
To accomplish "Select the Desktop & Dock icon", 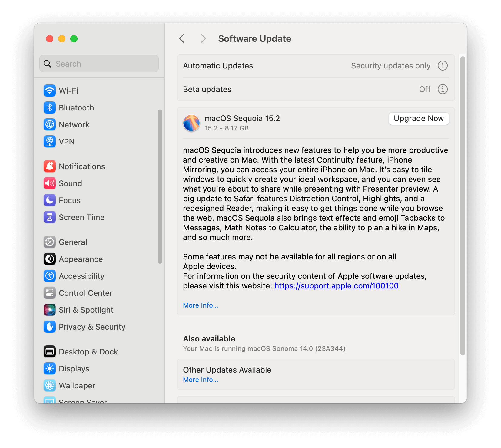I will 50,351.
